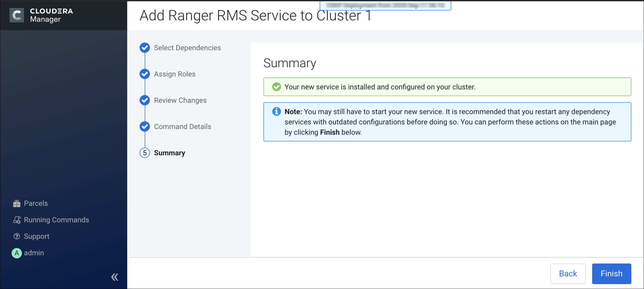644x289 pixels.
Task: Open the Parcels menu item
Action: coord(36,203)
